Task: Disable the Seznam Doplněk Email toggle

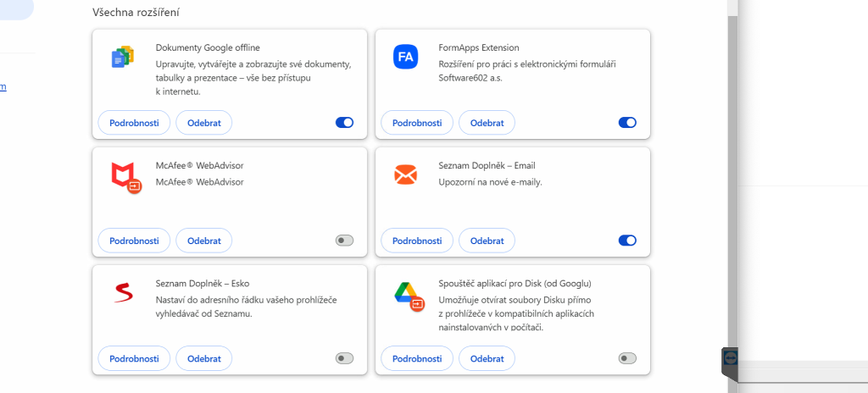Action: coord(627,241)
